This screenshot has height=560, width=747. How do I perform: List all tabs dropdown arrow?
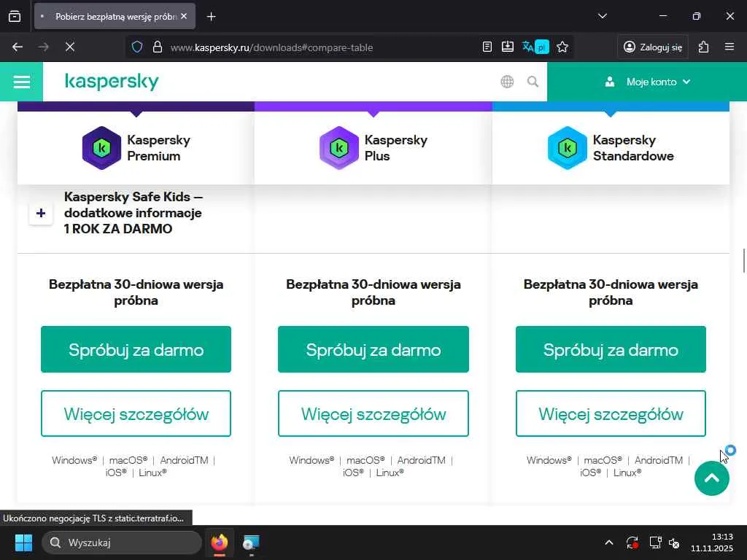602,16
